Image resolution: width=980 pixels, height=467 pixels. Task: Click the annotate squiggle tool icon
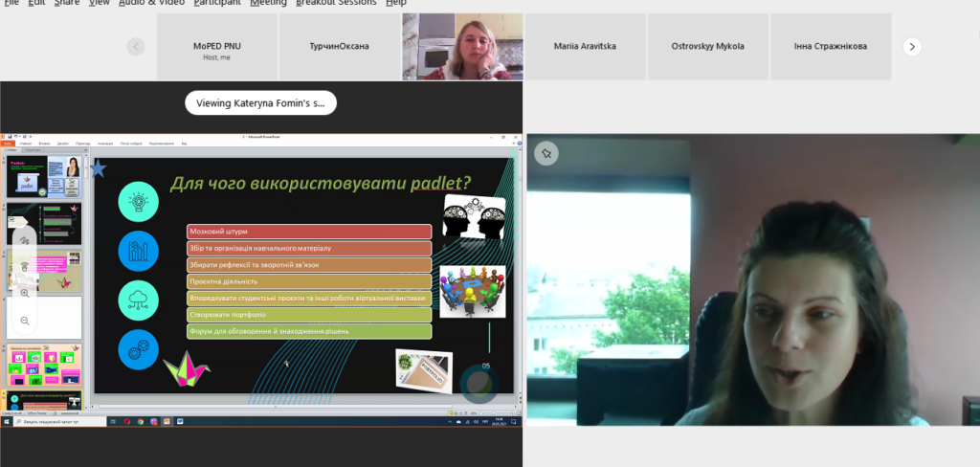[x=24, y=240]
